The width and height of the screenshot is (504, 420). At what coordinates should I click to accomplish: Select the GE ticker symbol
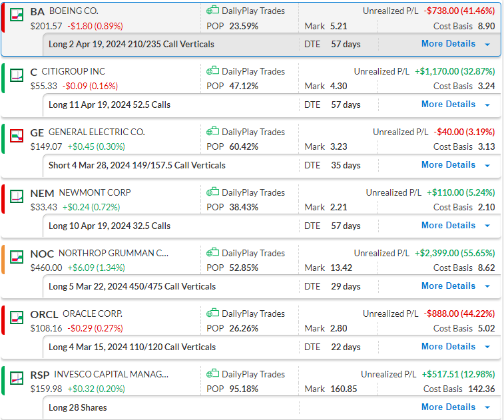37,132
